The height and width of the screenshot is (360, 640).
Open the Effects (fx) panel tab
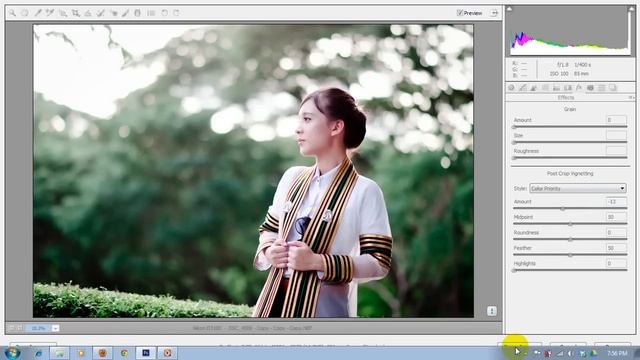(x=579, y=88)
